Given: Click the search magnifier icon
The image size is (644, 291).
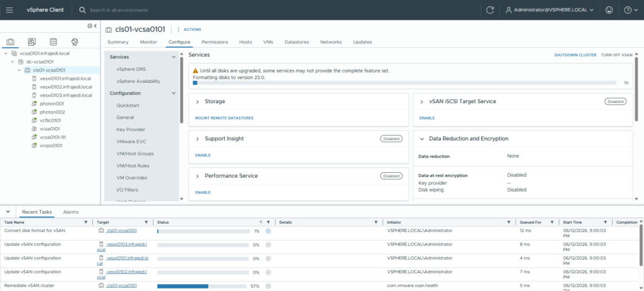Looking at the screenshot, I should (x=82, y=10).
